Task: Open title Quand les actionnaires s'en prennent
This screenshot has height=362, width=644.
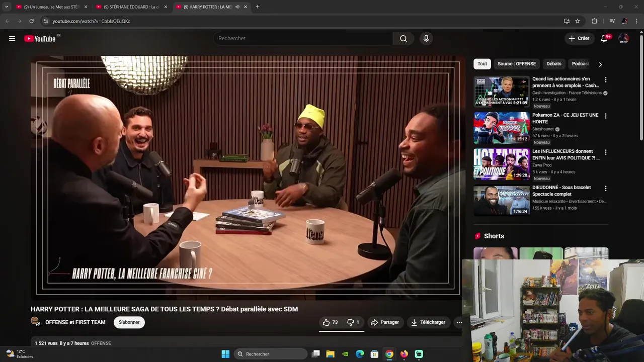Action: 566,82
